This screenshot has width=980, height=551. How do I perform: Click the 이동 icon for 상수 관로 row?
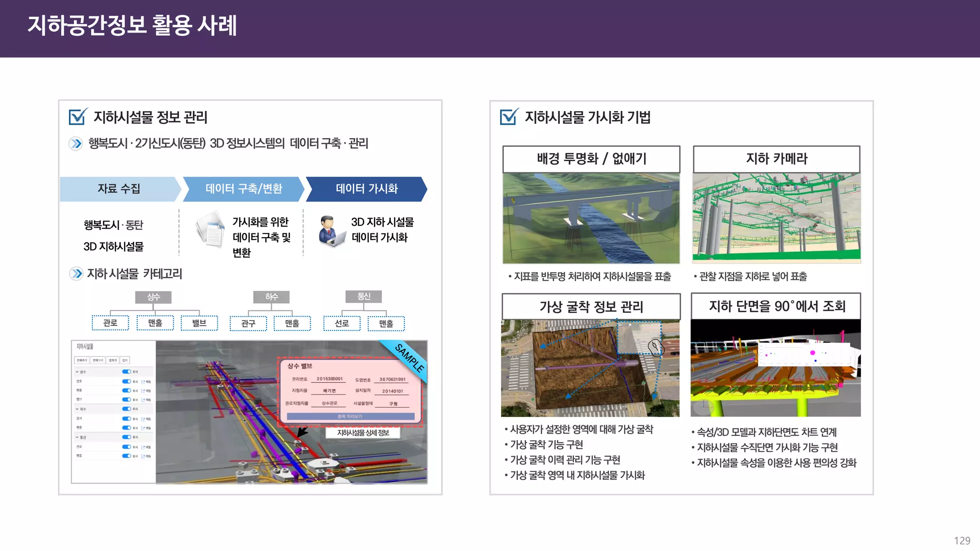point(143,382)
